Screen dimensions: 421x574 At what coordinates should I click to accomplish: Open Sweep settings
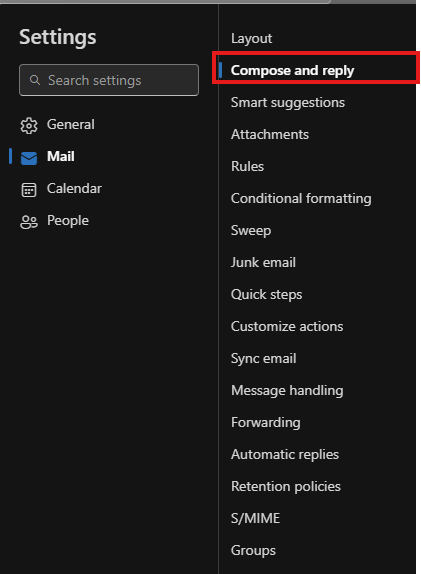(x=251, y=231)
